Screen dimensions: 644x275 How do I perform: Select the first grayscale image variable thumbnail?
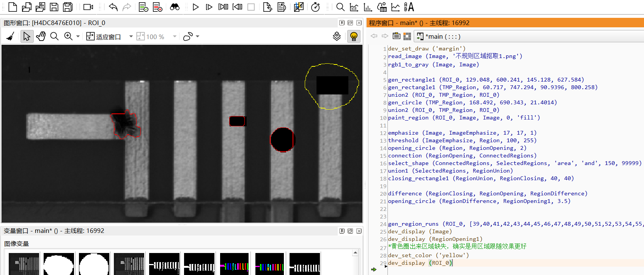[x=24, y=264]
